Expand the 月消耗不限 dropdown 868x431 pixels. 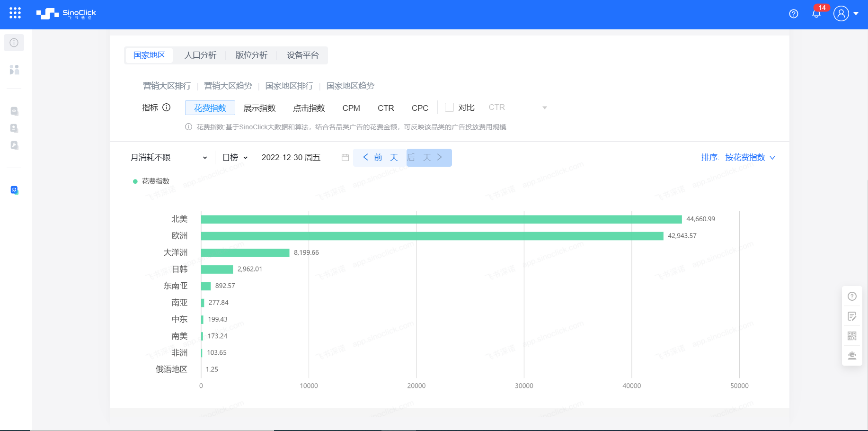coord(168,158)
